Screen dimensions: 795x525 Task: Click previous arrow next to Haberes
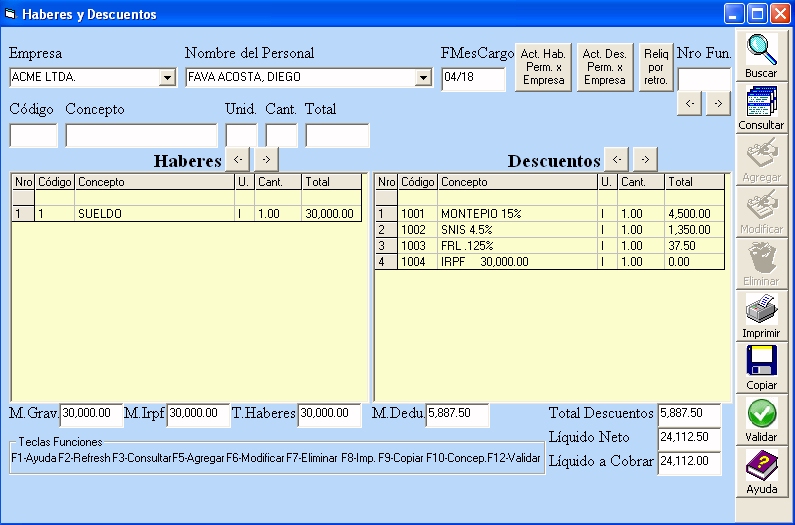[x=237, y=159]
